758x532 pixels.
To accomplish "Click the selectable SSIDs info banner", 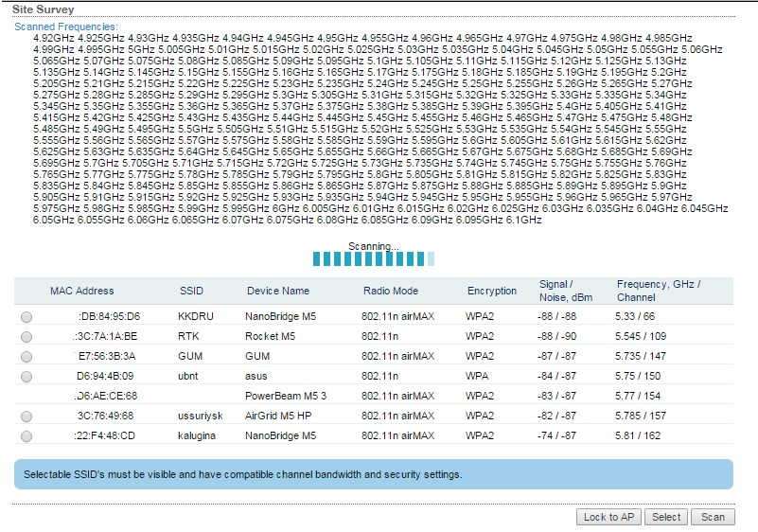I will pos(374,474).
